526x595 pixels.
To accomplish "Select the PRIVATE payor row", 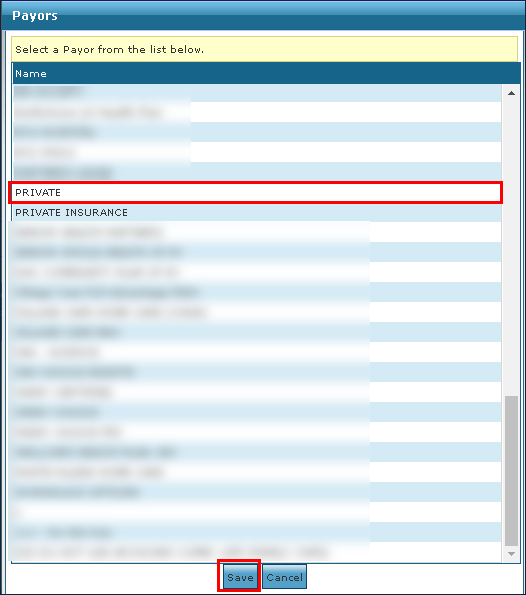I will pos(256,192).
